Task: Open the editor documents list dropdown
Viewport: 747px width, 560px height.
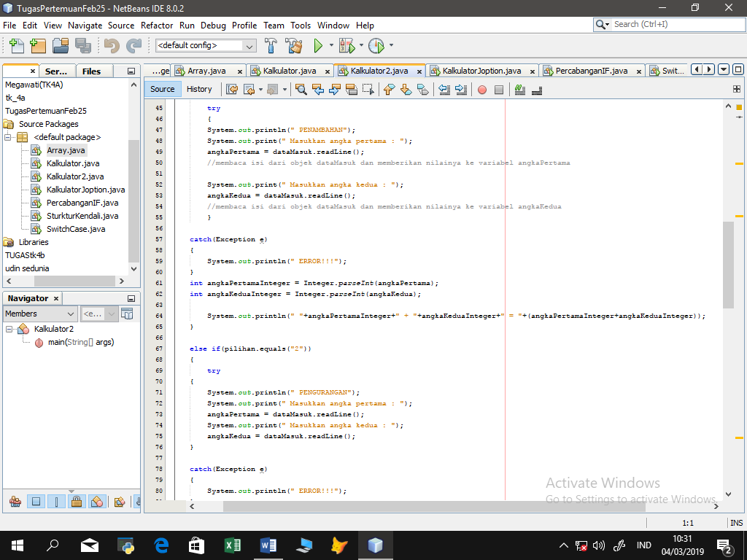Action: tap(724, 69)
